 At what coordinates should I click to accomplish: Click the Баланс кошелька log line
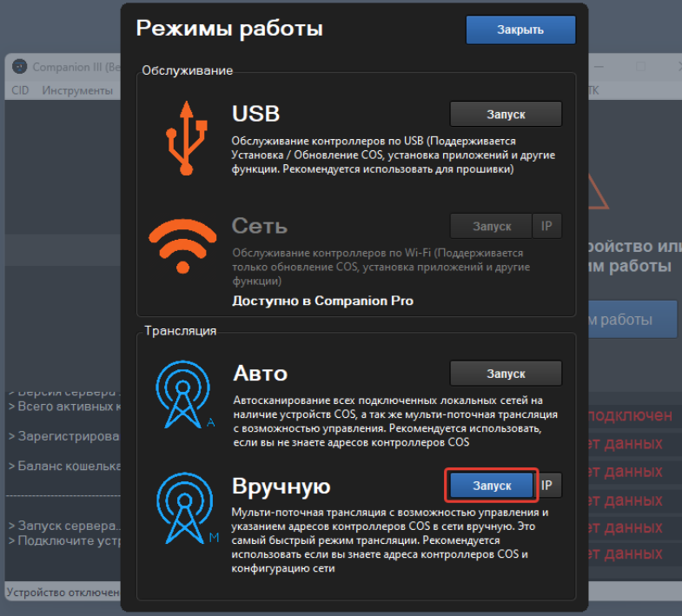coord(64,466)
